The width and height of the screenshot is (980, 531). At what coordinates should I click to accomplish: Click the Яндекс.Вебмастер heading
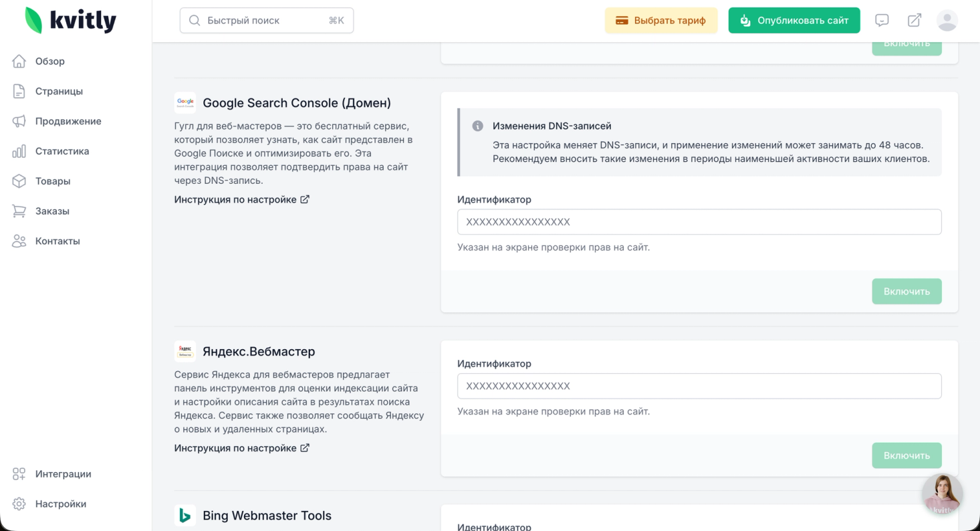(x=259, y=351)
